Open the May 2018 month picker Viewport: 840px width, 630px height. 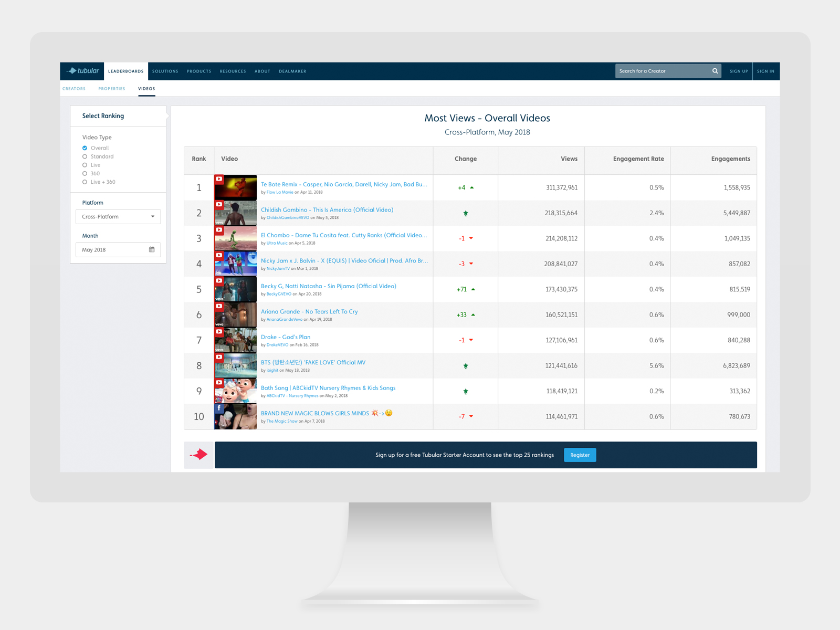[x=118, y=249]
